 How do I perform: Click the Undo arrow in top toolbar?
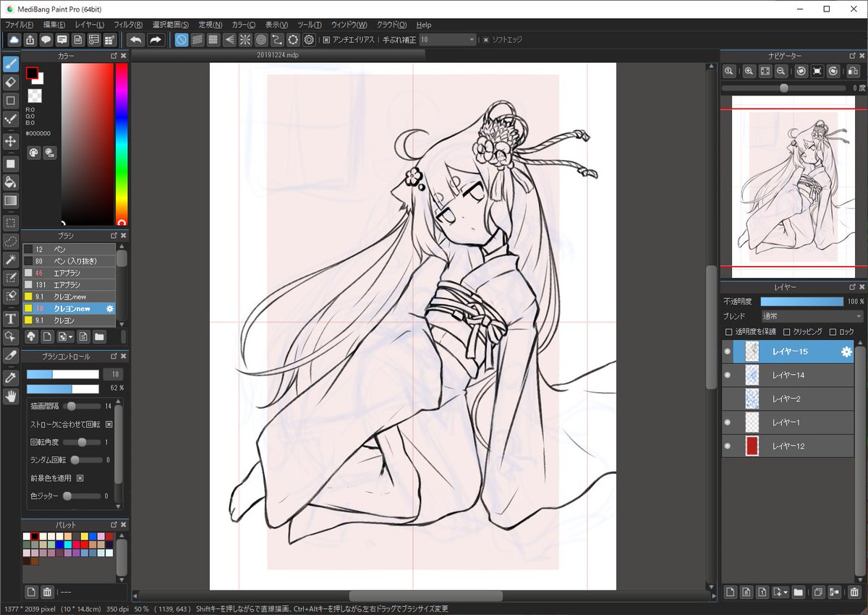tap(135, 40)
